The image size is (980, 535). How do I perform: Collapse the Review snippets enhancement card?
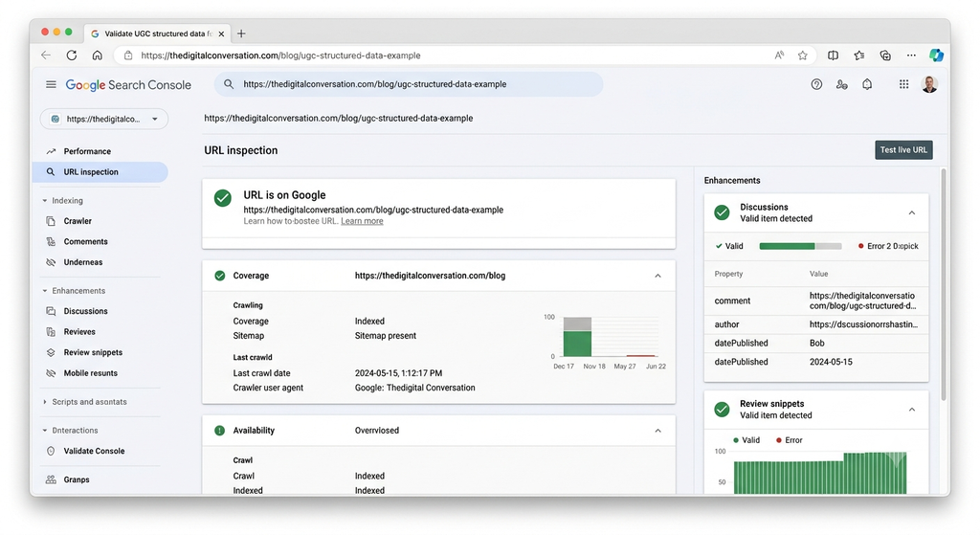(x=912, y=410)
